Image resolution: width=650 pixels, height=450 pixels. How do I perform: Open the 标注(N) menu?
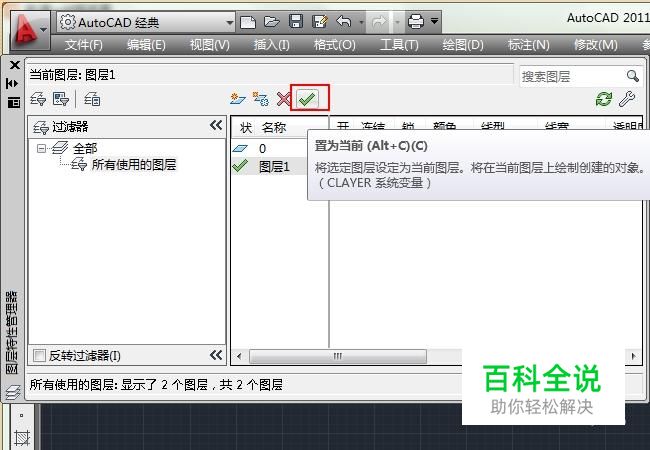[529, 44]
